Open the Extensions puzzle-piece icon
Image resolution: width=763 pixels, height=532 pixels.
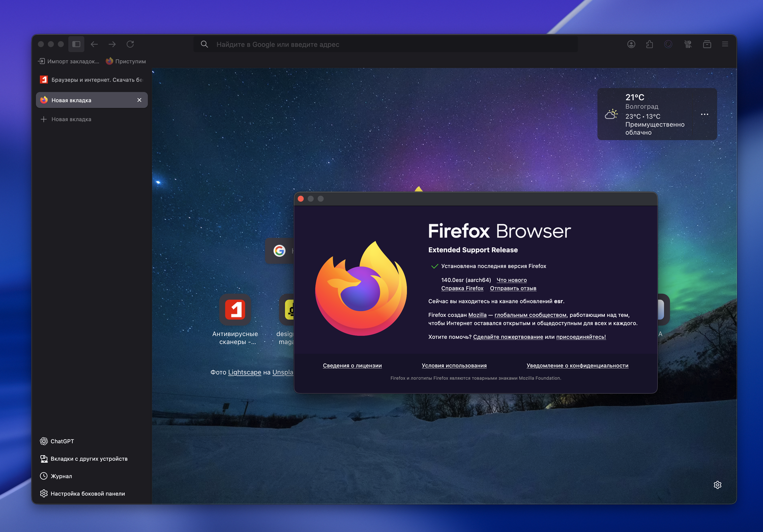tap(650, 44)
